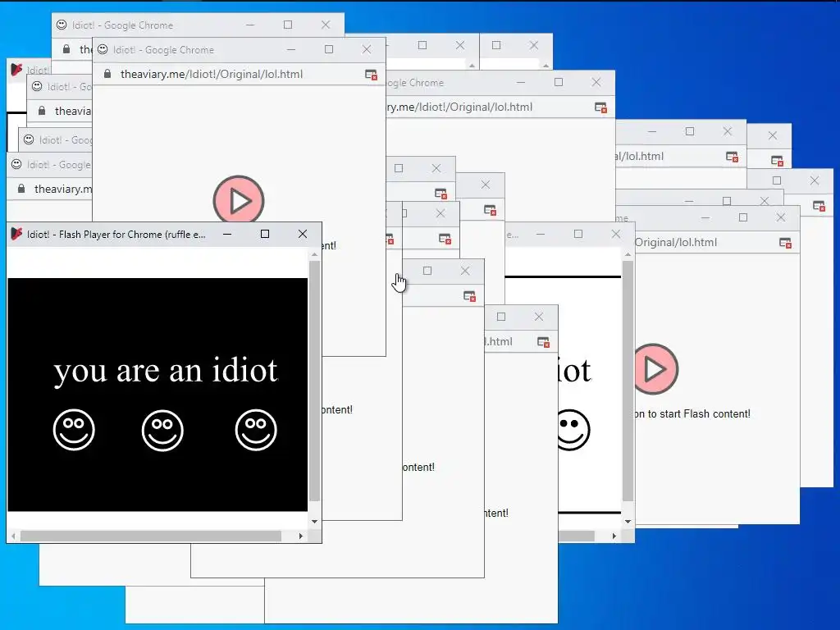Click the URL text theaviary.me/Idiot!/Original/lol.html

click(212, 74)
